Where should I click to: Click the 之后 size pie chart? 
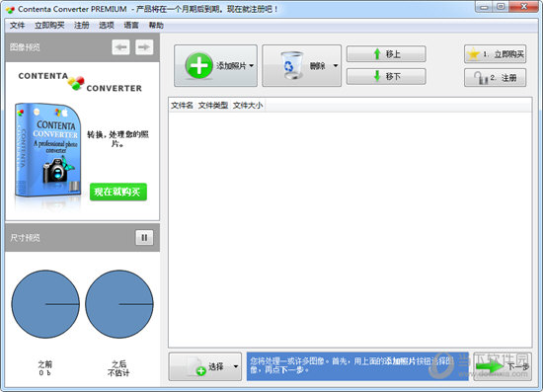pyautogui.click(x=119, y=304)
